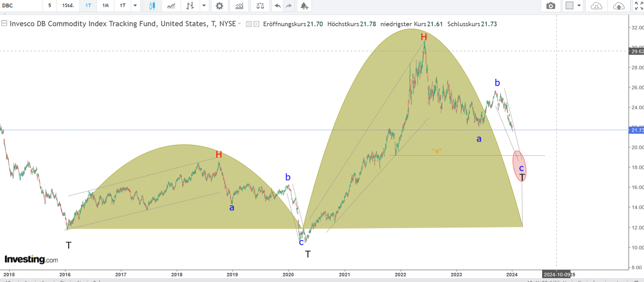Open the layout selector dropdown arrow
The width and height of the screenshot is (644, 282).
pos(579,6)
